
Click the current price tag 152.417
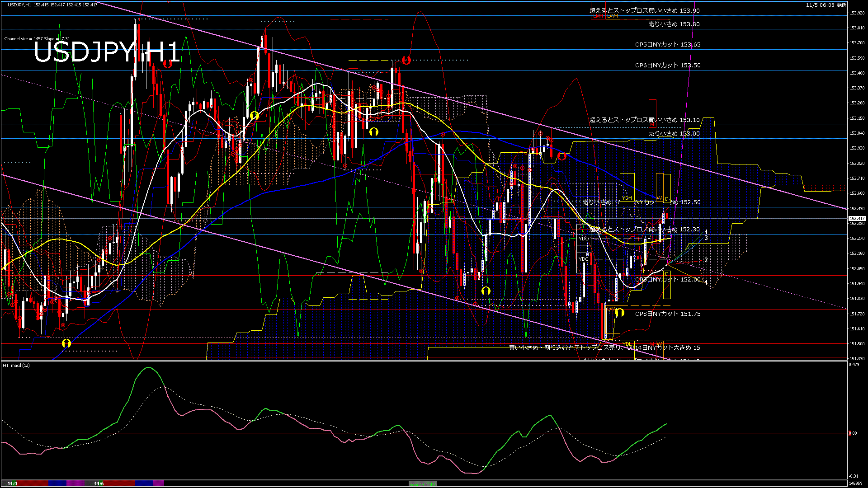coord(856,219)
